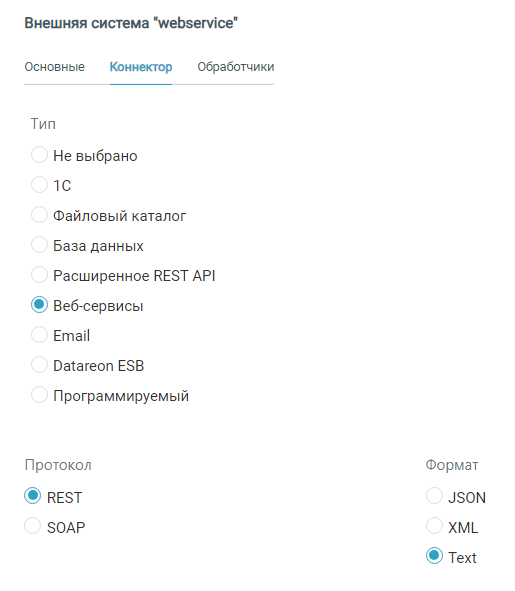Switch to the Основные tab
This screenshot has width=515, height=591.
54,67
